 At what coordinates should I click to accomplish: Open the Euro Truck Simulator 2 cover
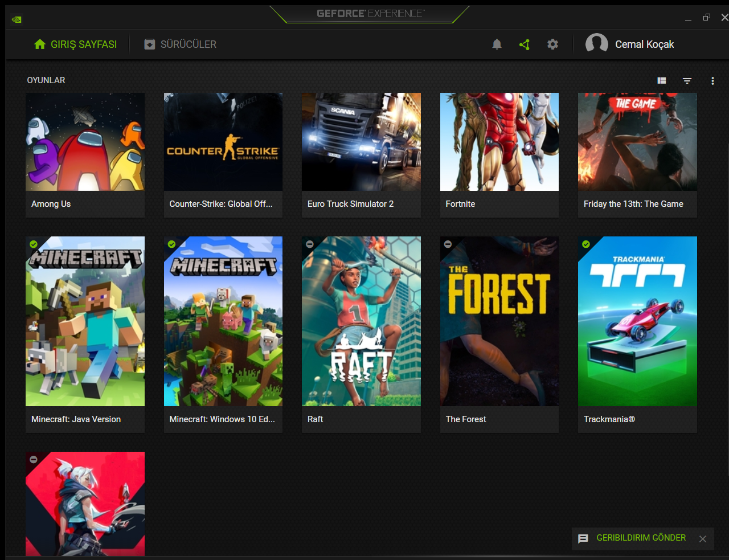(x=361, y=142)
